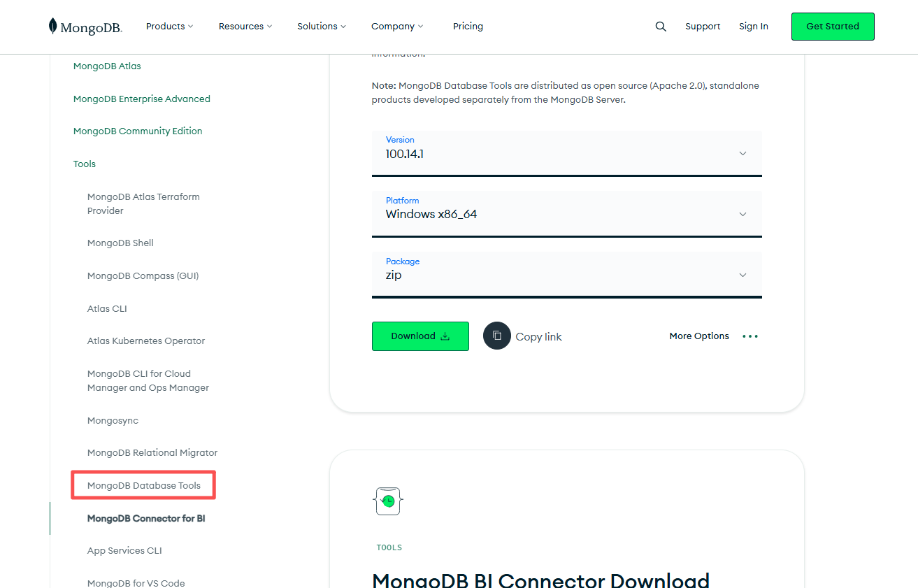Screen dimensions: 918x588
Task: Click the MongoDB BI Connector Download heading
Action: (x=541, y=580)
